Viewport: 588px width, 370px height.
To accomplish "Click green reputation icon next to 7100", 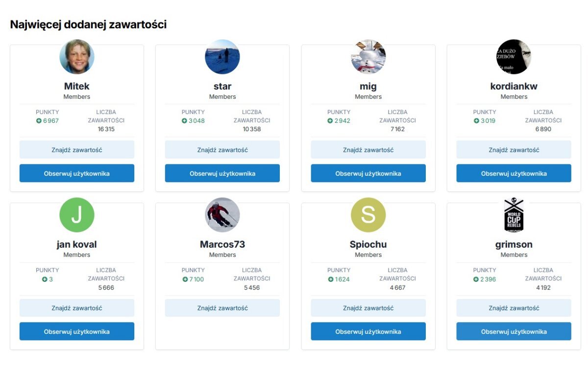I will [x=185, y=279].
